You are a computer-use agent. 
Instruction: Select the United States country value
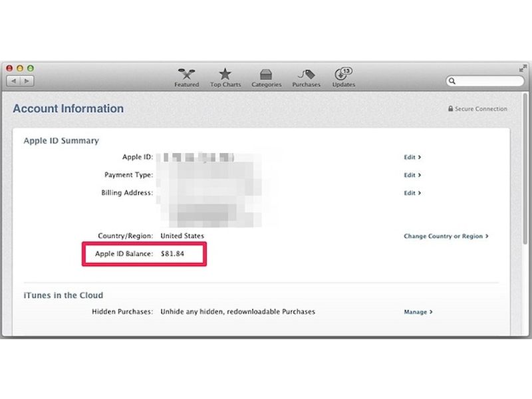[182, 236]
